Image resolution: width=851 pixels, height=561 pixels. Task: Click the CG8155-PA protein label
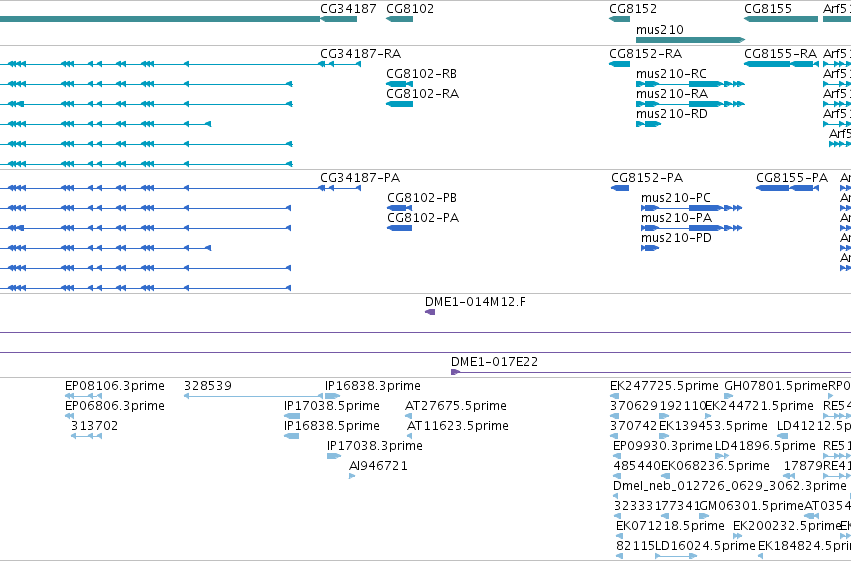coord(792,178)
